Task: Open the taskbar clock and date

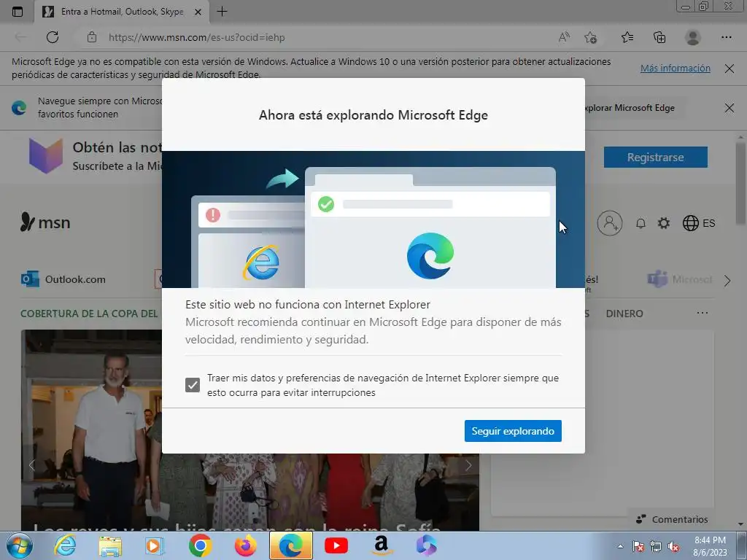Action: pos(710,546)
